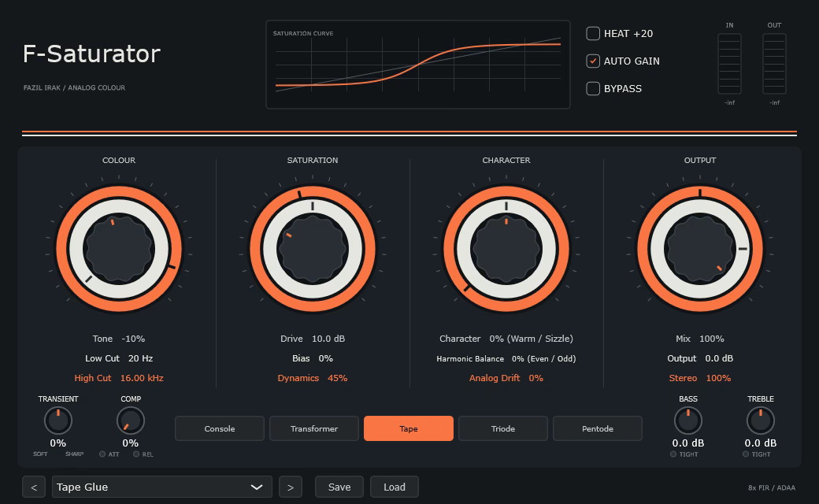Click the BASS small knob
This screenshot has height=504, width=819.
pyautogui.click(x=688, y=421)
